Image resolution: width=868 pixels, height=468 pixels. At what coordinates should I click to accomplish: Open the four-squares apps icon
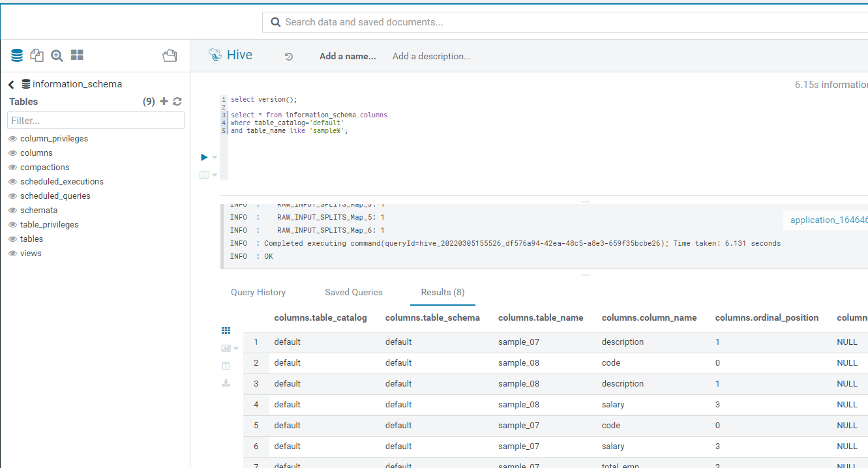tap(77, 55)
